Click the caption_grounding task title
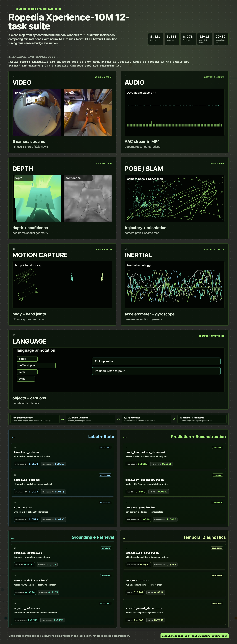The image size is (237, 644). point(28,553)
